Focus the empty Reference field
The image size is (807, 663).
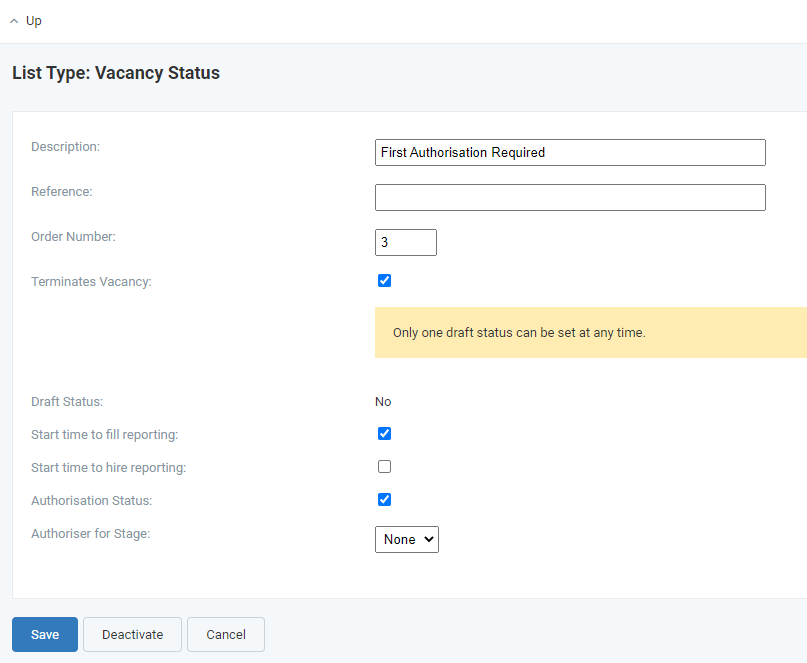tap(570, 197)
